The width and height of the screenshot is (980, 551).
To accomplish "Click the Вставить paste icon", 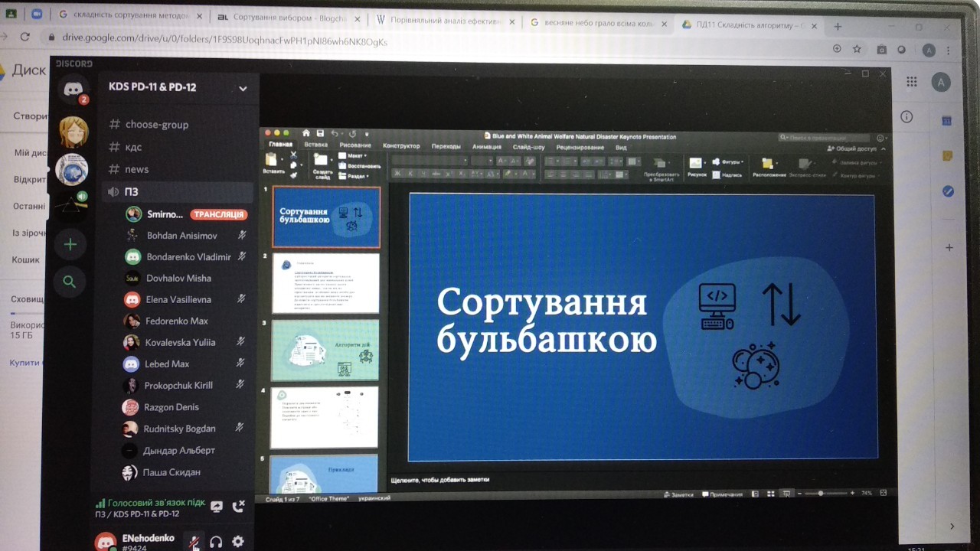I will 271,161.
